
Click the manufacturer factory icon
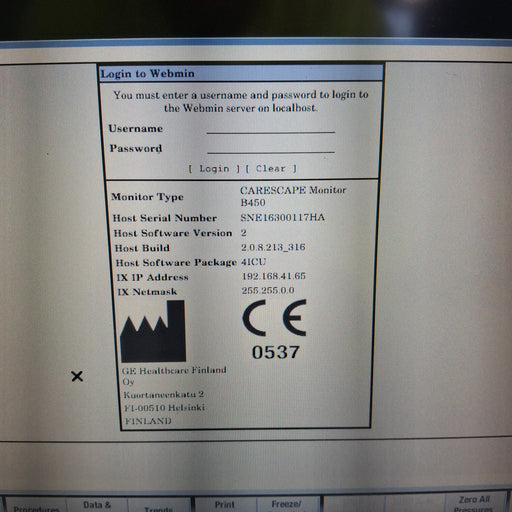click(x=153, y=331)
